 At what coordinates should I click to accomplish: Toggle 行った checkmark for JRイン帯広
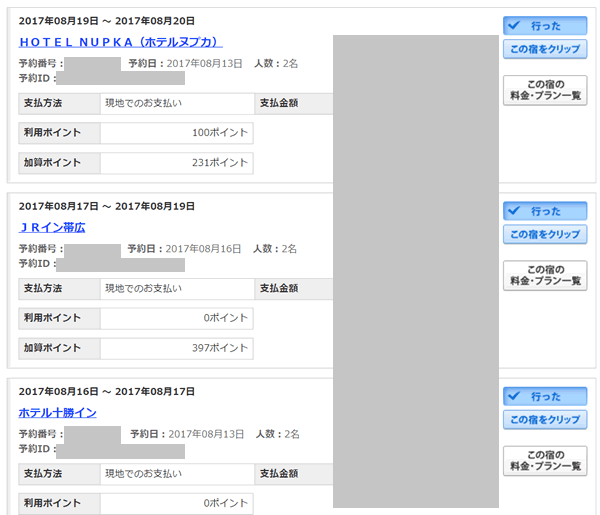(x=544, y=211)
